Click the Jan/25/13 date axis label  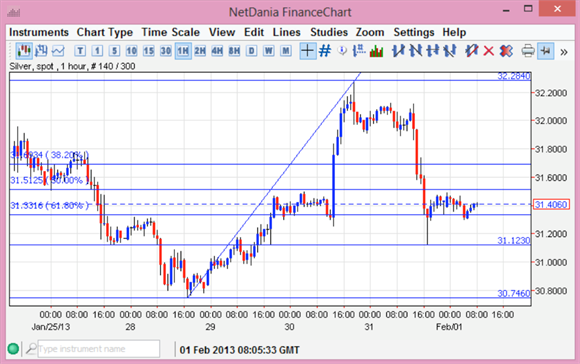(51, 327)
